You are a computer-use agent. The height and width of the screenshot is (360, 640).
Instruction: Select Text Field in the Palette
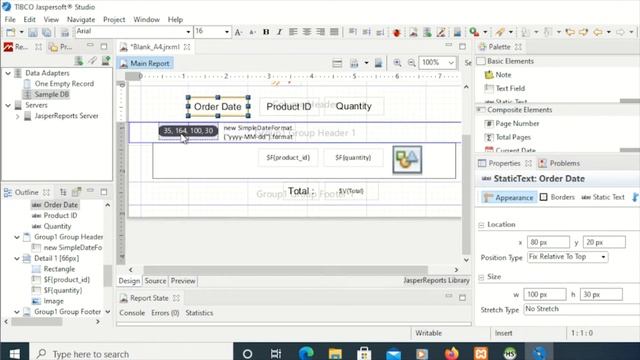(x=510, y=88)
